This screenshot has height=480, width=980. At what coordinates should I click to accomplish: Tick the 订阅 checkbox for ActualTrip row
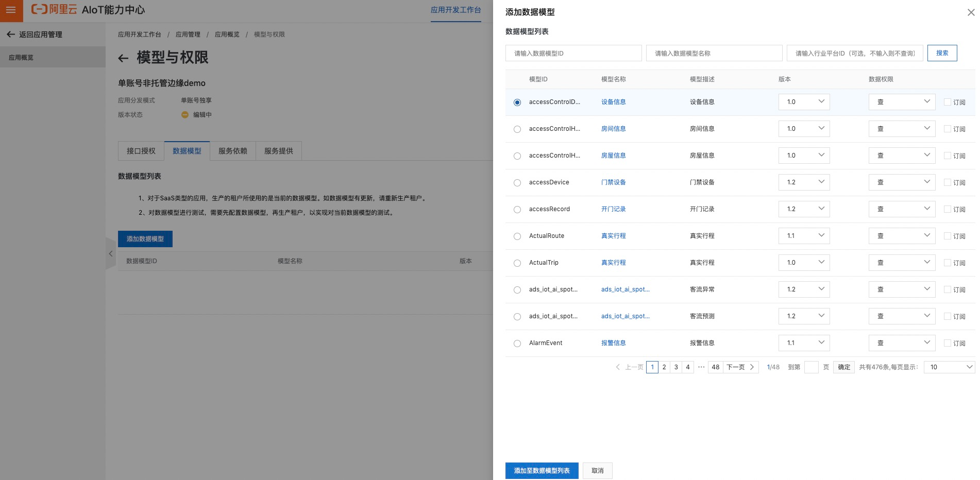click(948, 263)
